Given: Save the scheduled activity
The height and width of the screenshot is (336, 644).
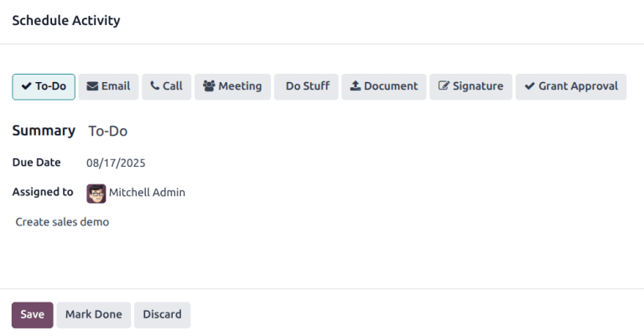Looking at the screenshot, I should coord(32,314).
